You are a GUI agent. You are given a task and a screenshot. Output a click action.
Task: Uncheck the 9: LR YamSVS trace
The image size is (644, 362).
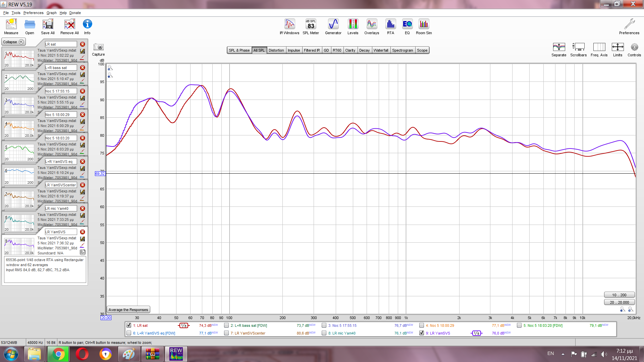pyautogui.click(x=422, y=333)
